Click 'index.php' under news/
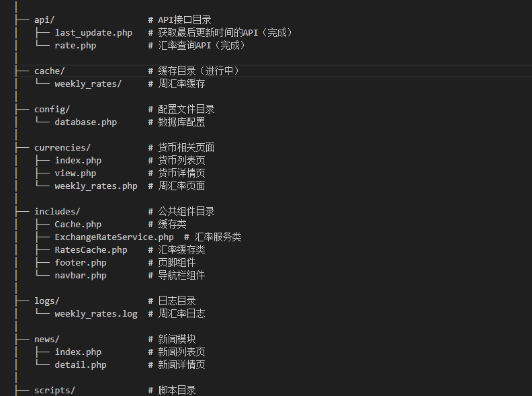The height and width of the screenshot is (396, 532). [x=78, y=352]
